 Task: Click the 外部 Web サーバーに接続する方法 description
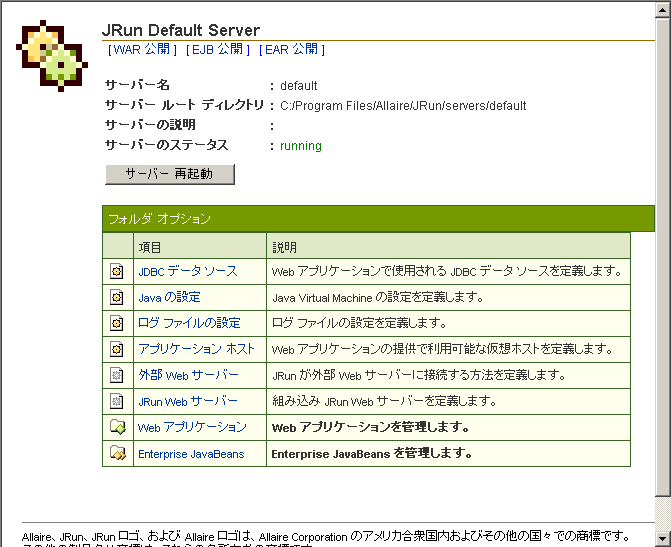point(419,375)
